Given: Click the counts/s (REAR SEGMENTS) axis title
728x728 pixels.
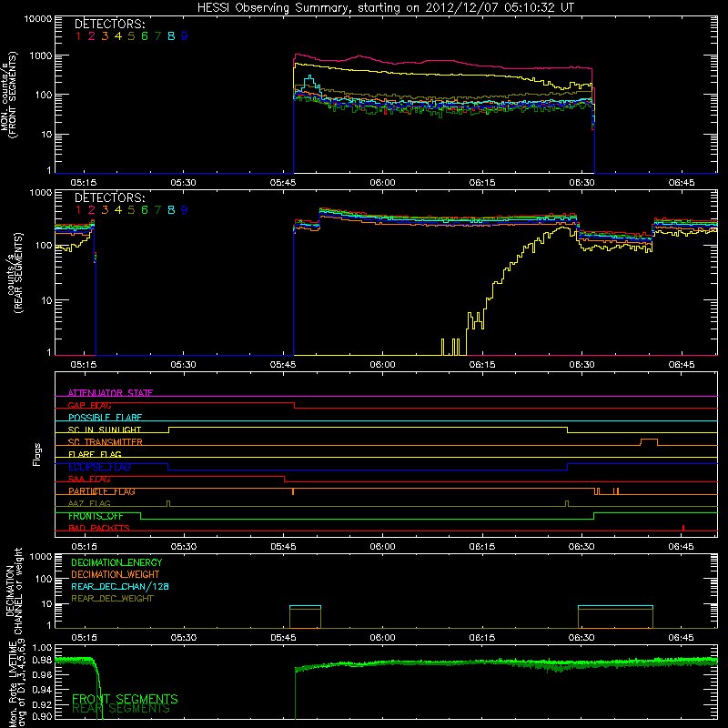Looking at the screenshot, I should (x=15, y=273).
